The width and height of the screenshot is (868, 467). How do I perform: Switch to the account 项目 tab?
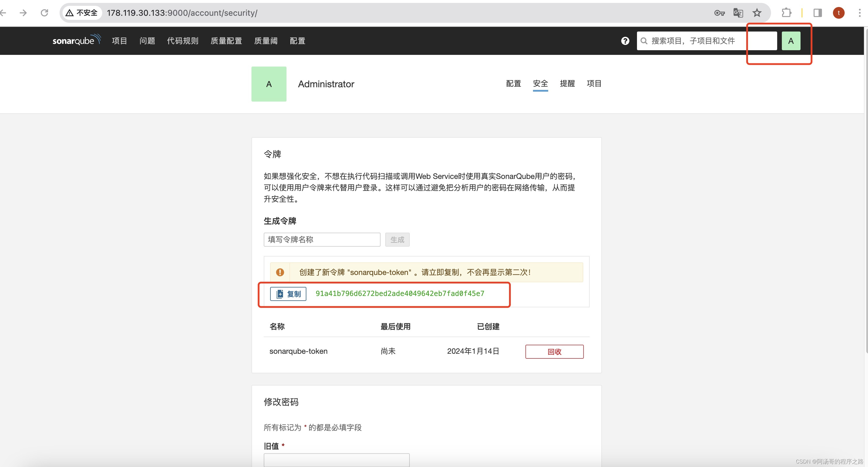(594, 83)
